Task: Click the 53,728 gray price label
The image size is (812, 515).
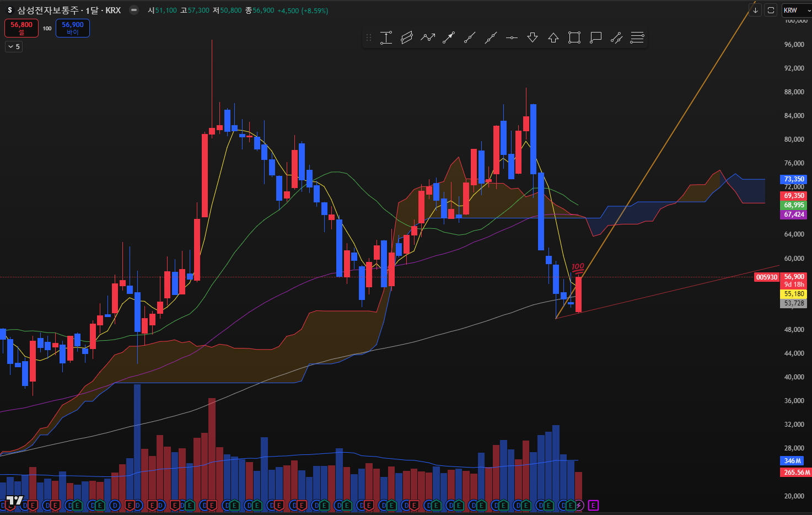Action: (794, 303)
